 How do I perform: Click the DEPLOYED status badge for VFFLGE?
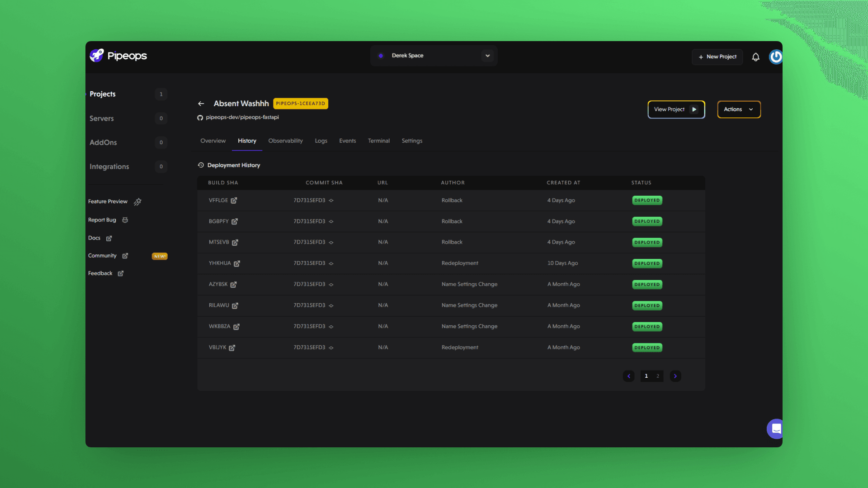tap(647, 201)
